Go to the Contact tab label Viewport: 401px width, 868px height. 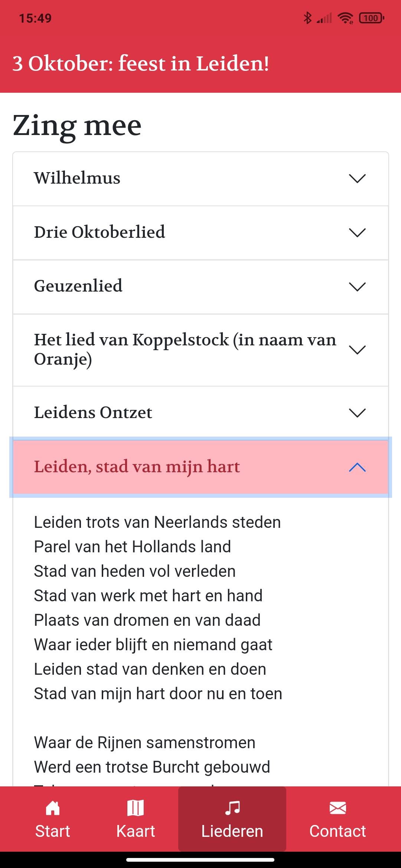[x=338, y=831]
